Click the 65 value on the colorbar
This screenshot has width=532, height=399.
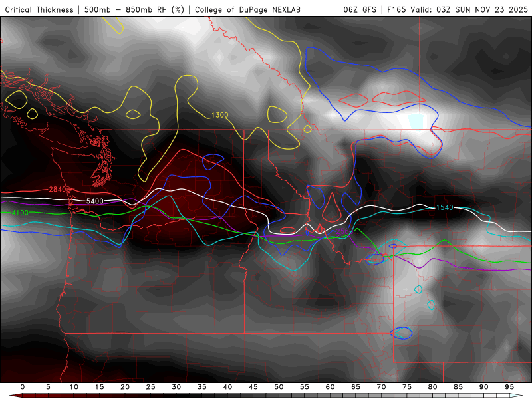356,387
